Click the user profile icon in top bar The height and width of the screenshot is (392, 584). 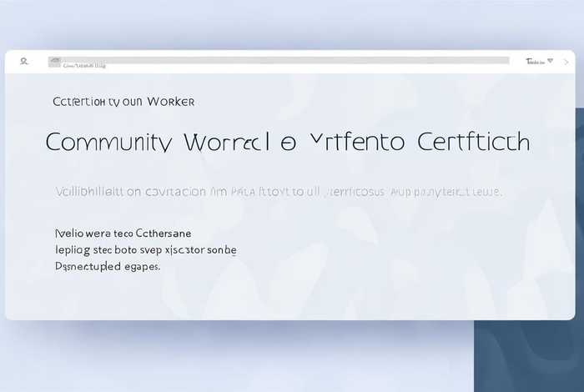(24, 61)
